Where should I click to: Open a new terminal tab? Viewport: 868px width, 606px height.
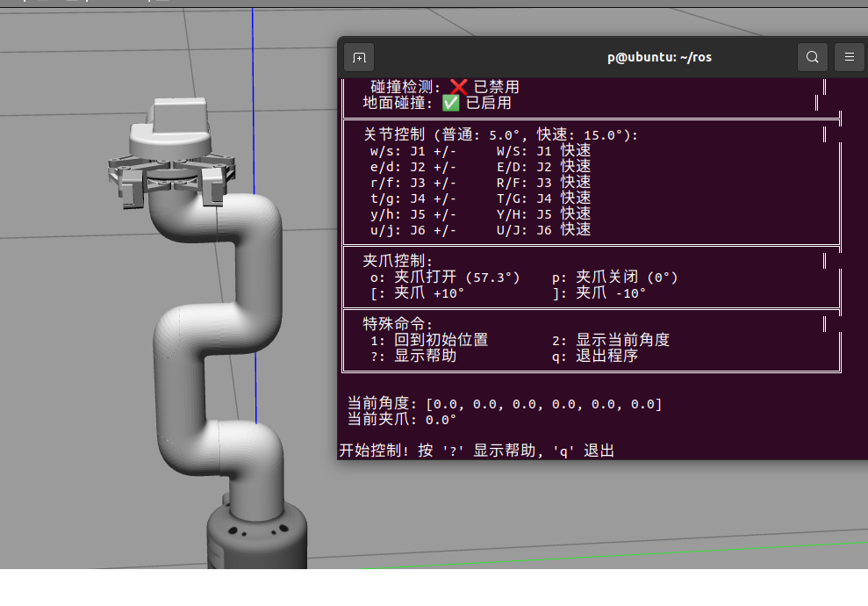click(359, 57)
